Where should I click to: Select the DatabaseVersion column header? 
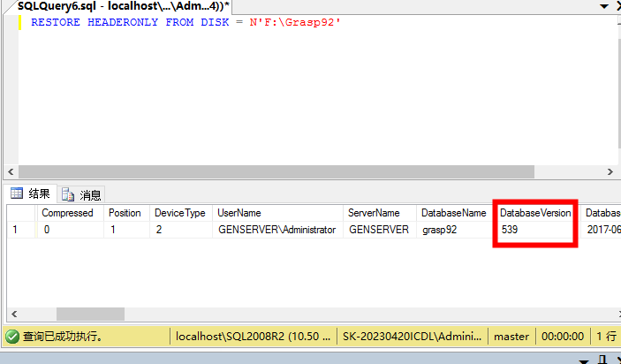[x=535, y=213]
